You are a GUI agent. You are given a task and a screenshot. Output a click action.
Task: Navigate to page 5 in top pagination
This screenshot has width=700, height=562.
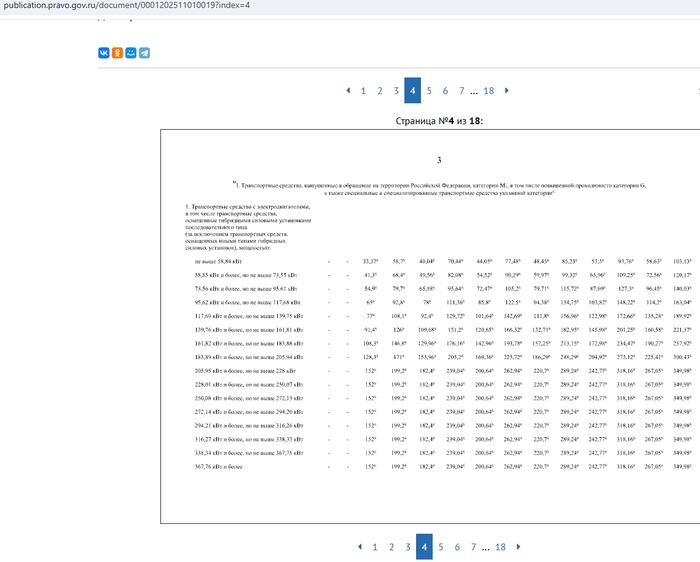click(429, 91)
